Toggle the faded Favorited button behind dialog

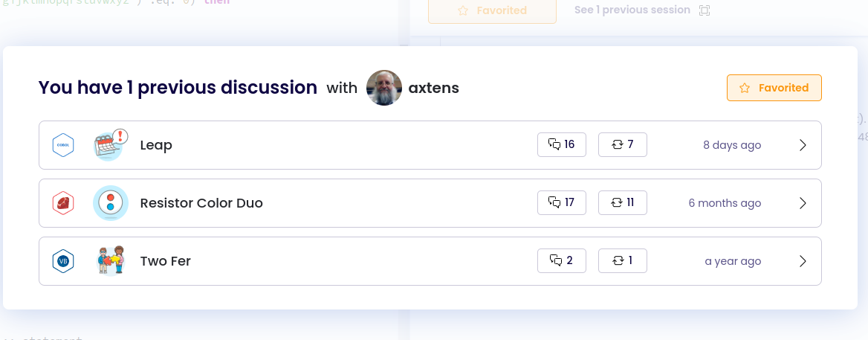coord(492,11)
